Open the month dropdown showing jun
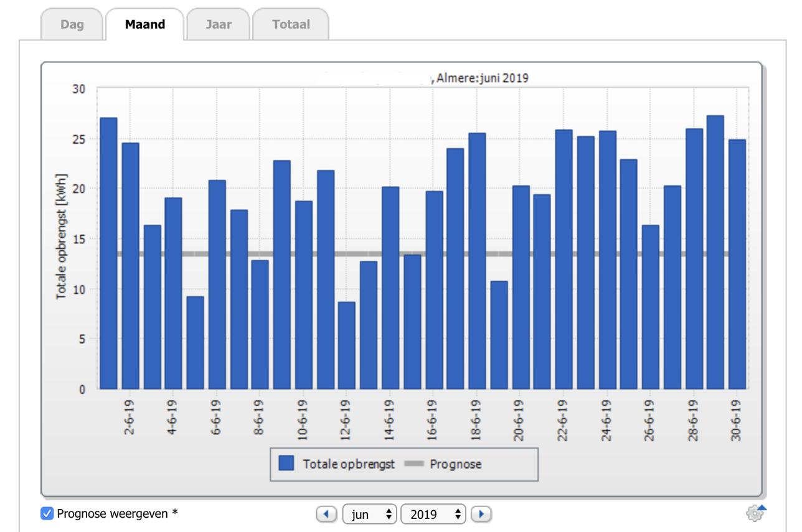Image resolution: width=802 pixels, height=532 pixels. [x=370, y=514]
